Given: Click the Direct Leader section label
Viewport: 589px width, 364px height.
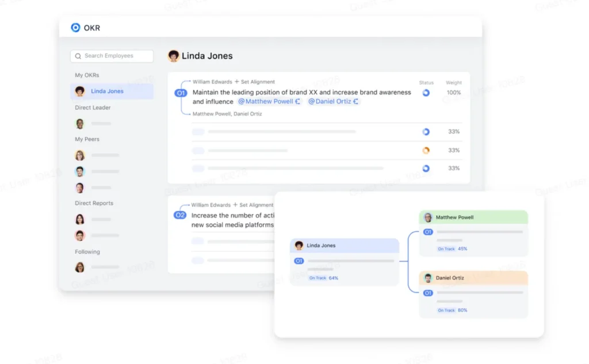Looking at the screenshot, I should [93, 108].
